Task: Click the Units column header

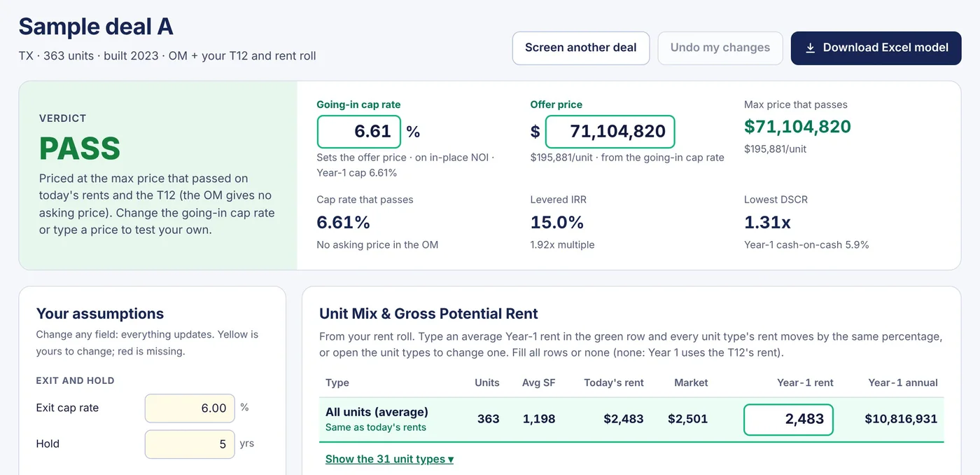Action: click(x=487, y=383)
